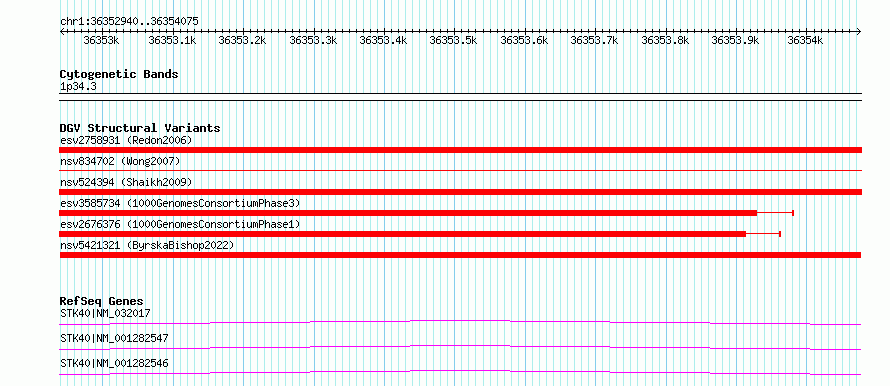Open the nsv524394 (Shaikh2009) variant label

(126, 182)
